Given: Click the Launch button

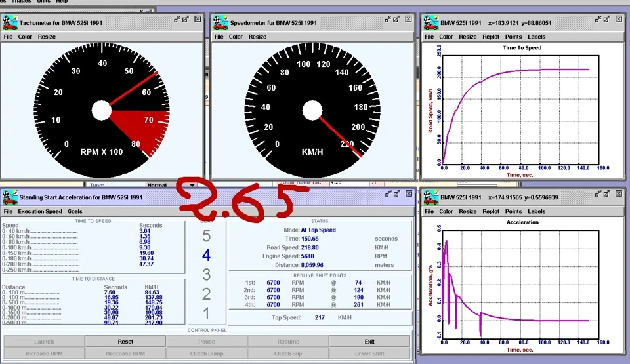Looking at the screenshot, I should [x=44, y=342].
